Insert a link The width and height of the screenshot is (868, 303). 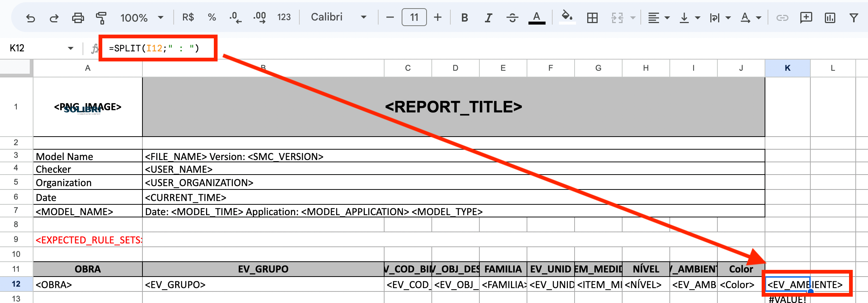(x=782, y=17)
